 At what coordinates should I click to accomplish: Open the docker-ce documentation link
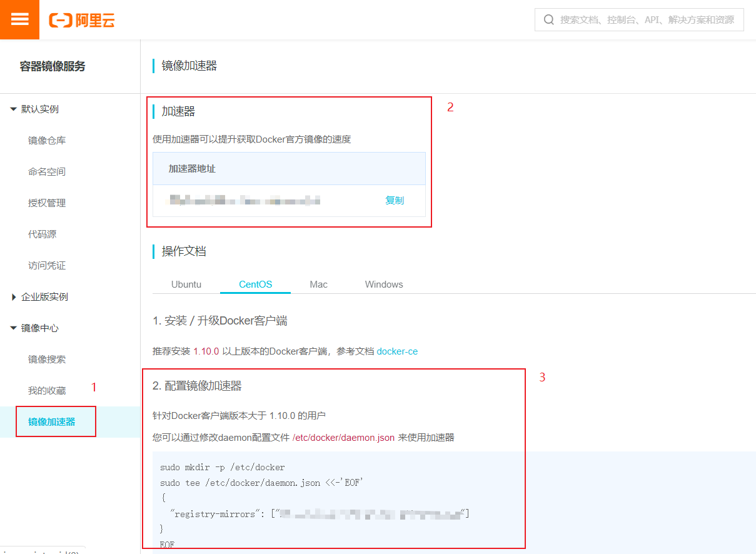[x=397, y=351]
